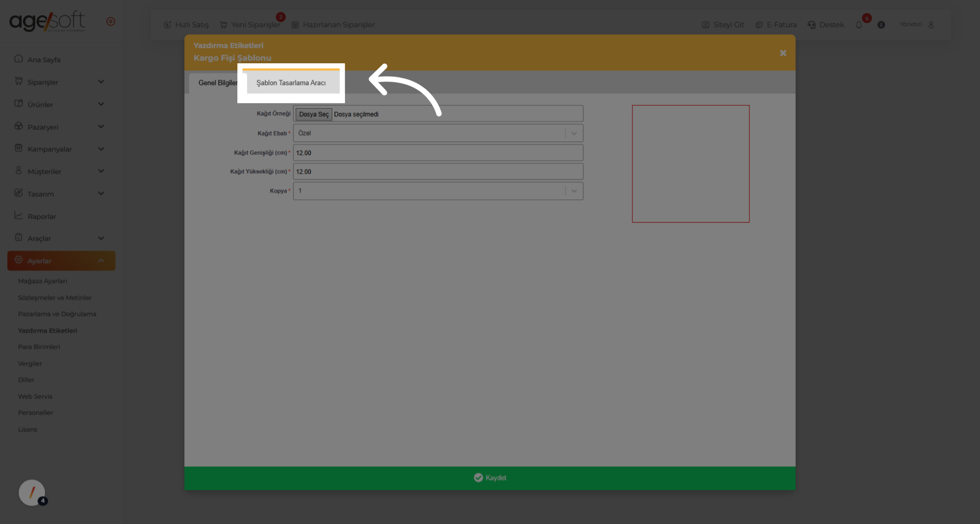The image size is (980, 524).
Task: Focus the Kağıt Yüksekliği input field
Action: (438, 171)
